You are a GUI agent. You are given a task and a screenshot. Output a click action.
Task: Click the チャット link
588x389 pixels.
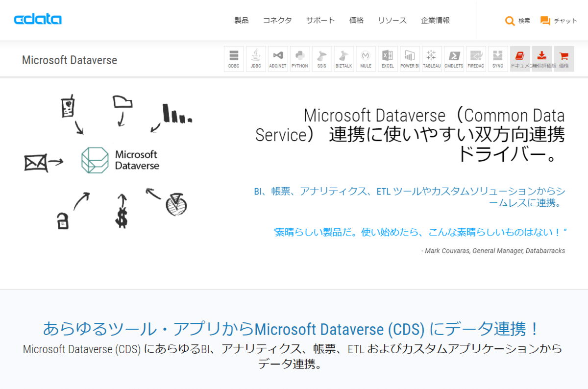point(565,21)
